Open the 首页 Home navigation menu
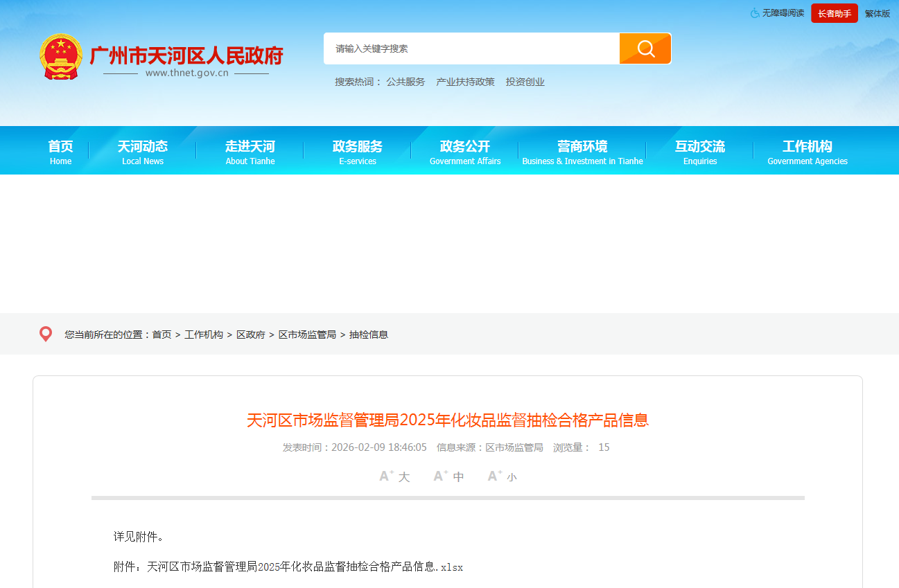The width and height of the screenshot is (899, 588). (x=60, y=152)
